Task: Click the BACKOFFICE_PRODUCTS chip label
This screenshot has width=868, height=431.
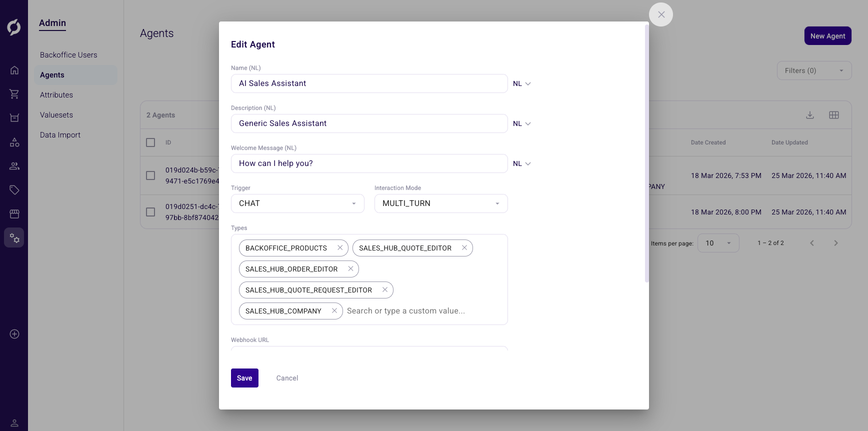Action: [286, 248]
